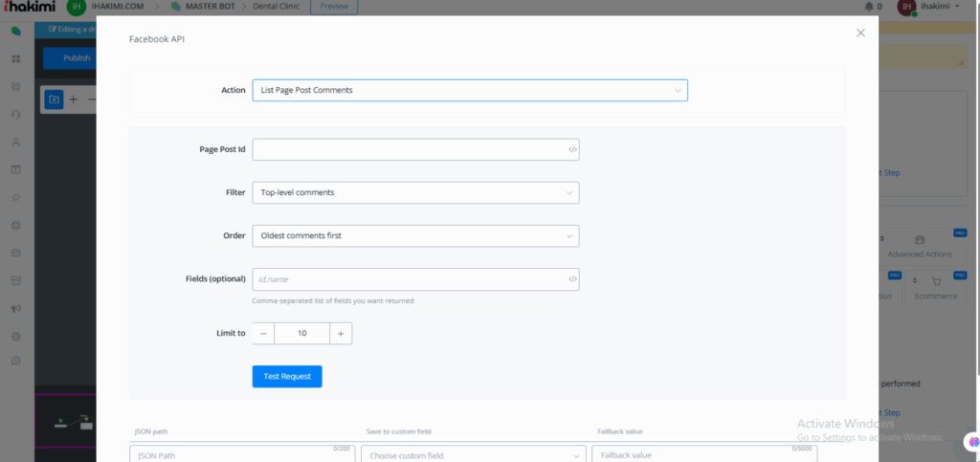Click the code variable icon in Page Post Id
This screenshot has height=462, width=980.
[572, 149]
